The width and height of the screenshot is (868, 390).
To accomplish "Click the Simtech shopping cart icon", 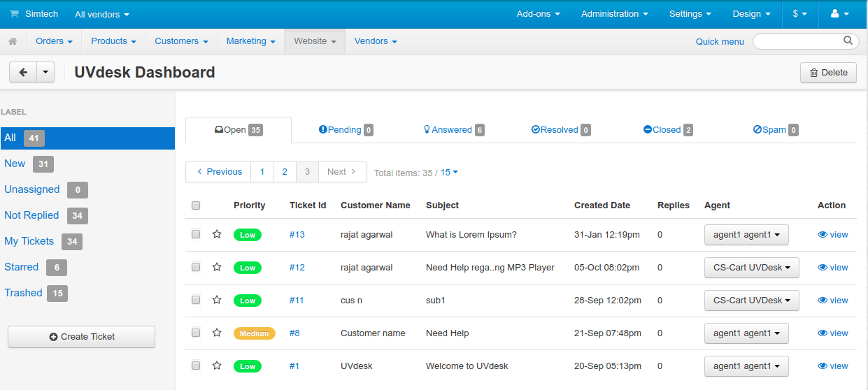I will (14, 14).
